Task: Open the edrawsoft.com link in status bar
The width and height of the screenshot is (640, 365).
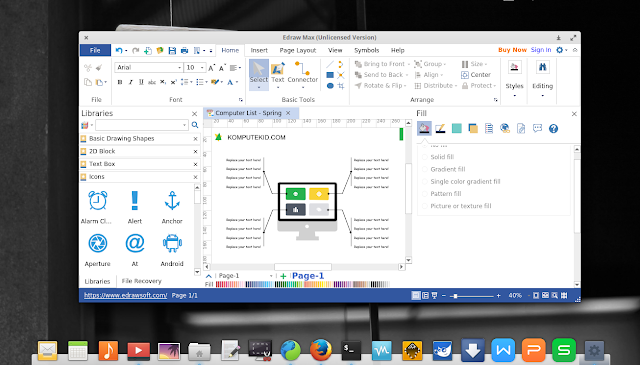Action: (x=126, y=295)
